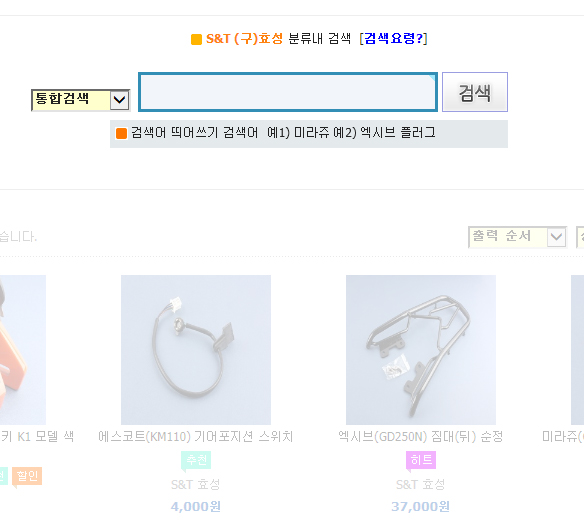584x528 pixels.
Task: Open the rear carrier rack product image
Action: [421, 350]
